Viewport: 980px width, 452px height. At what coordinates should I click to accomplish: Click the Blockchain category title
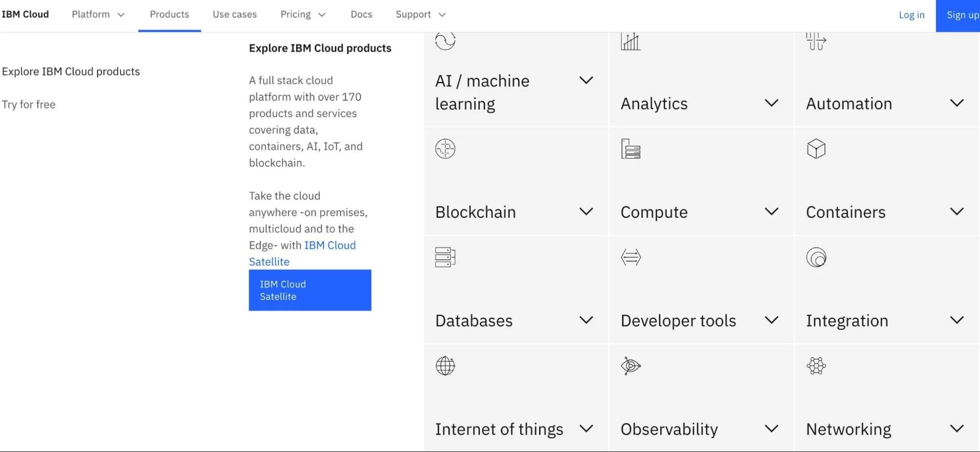pos(476,212)
